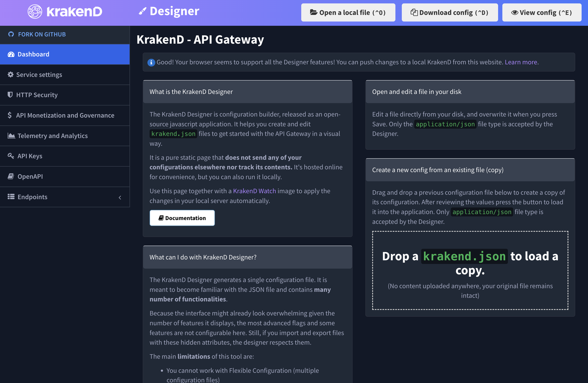Click the Telemetry chart icon
The height and width of the screenshot is (383, 588).
11,135
